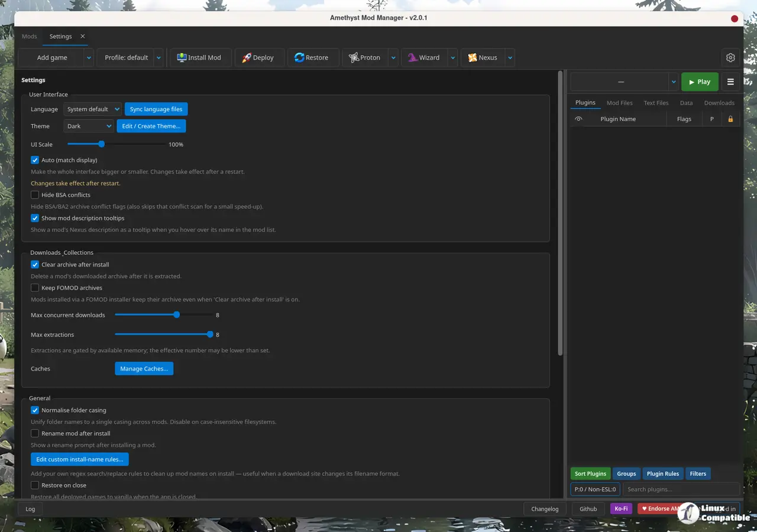Screen dimensions: 757x532
Task: Click the Max concurrent downloads slider
Action: tap(164, 315)
